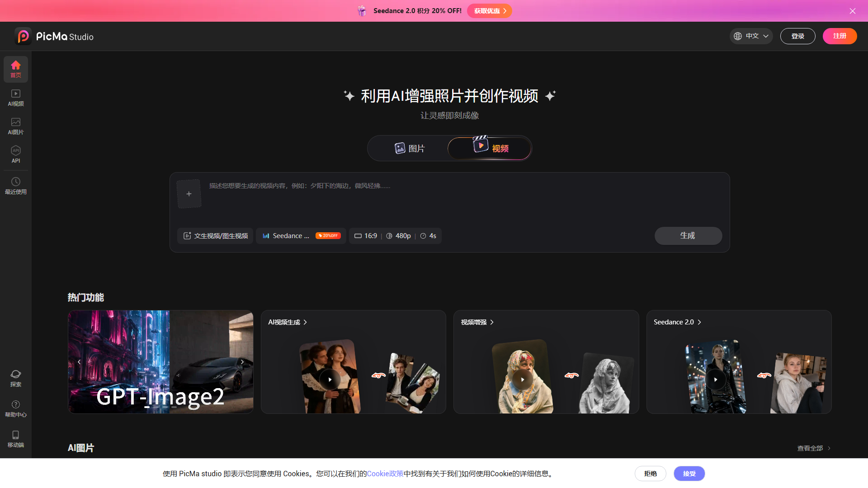The image size is (868, 488).
Task: Open the API sidebar item
Action: click(16, 155)
